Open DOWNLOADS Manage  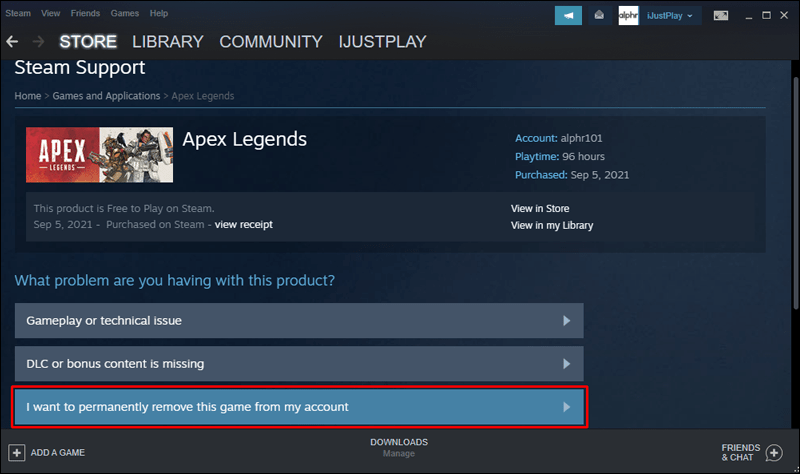pyautogui.click(x=399, y=447)
